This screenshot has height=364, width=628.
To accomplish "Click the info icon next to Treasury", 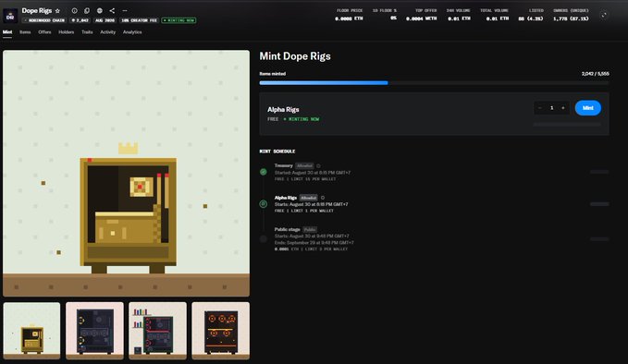I will point(318,165).
